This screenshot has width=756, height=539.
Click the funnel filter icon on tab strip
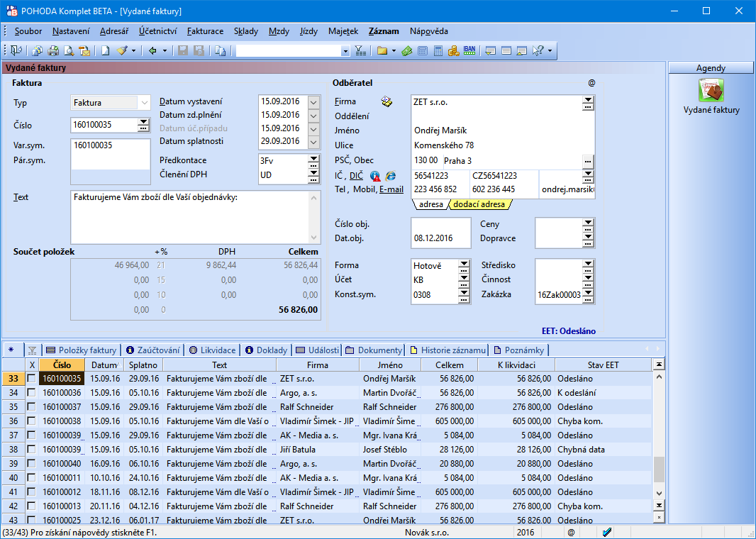click(x=33, y=350)
